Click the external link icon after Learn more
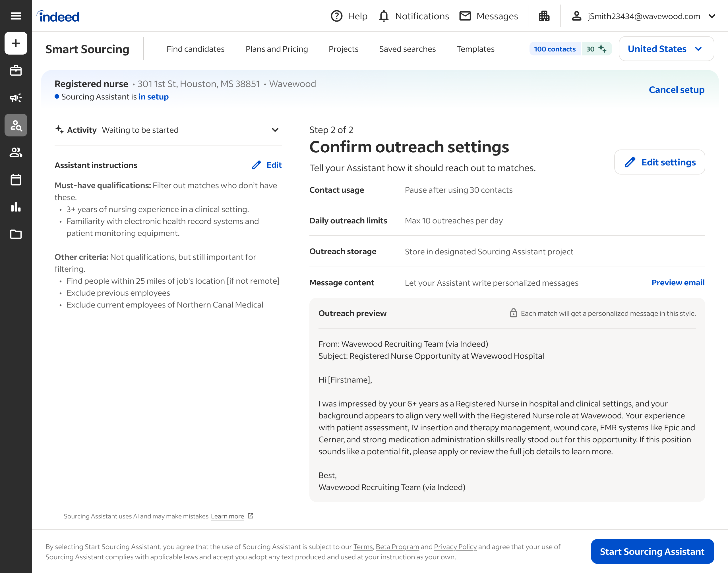Viewport: 728px width, 573px height. (250, 516)
